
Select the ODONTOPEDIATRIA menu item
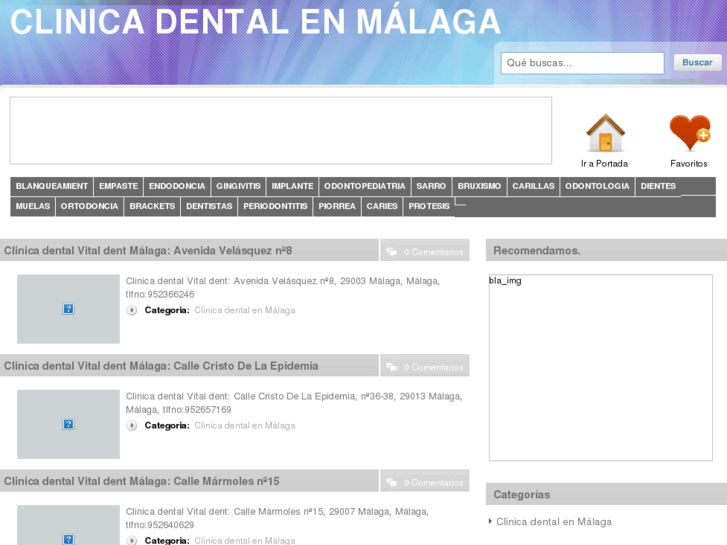pyautogui.click(x=365, y=186)
